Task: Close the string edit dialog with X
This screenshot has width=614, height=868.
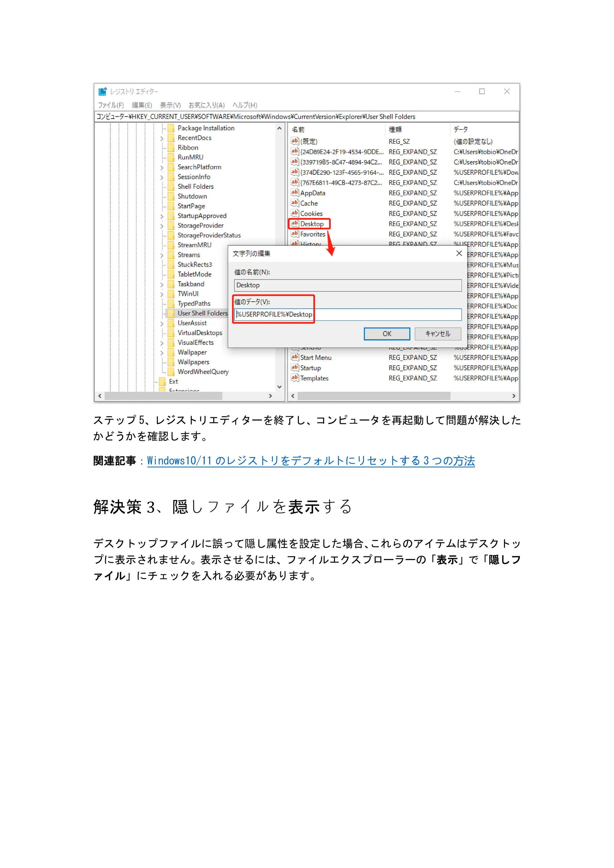Action: pyautogui.click(x=459, y=253)
